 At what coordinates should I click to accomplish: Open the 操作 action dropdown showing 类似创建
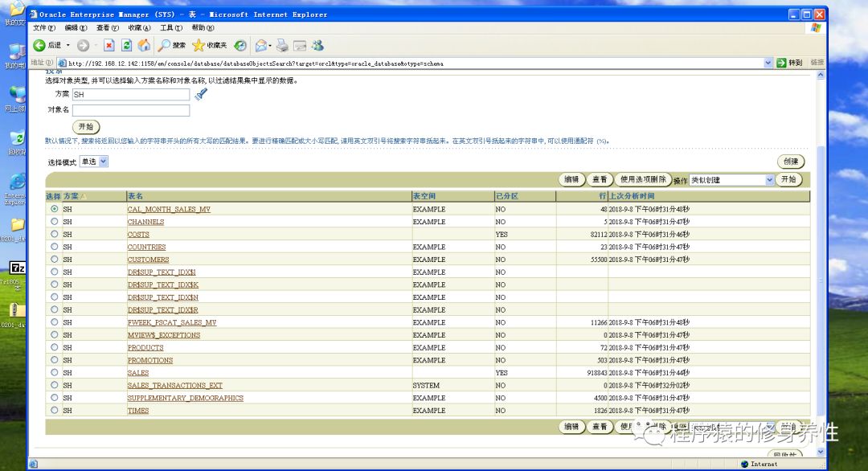tap(730, 179)
